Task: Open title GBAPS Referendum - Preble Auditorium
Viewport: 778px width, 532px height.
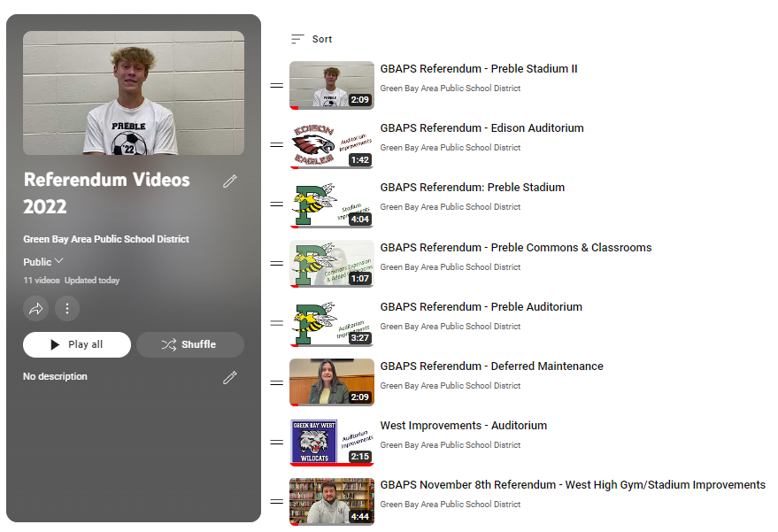Action: pyautogui.click(x=481, y=307)
